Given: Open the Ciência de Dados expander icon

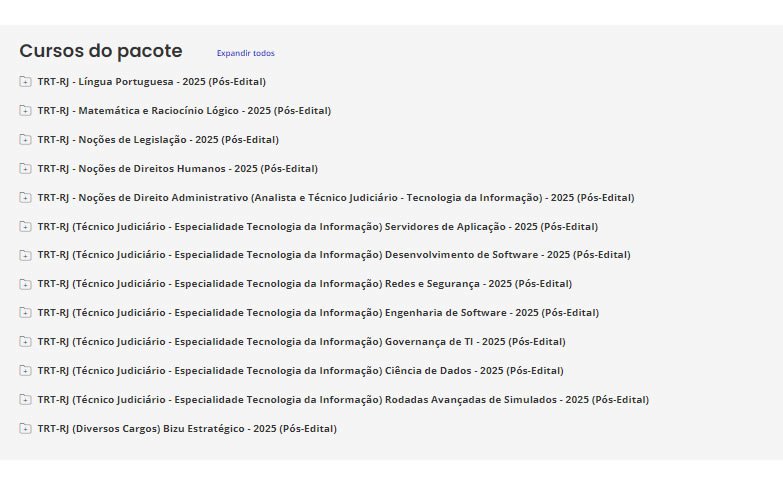Looking at the screenshot, I should pos(25,371).
